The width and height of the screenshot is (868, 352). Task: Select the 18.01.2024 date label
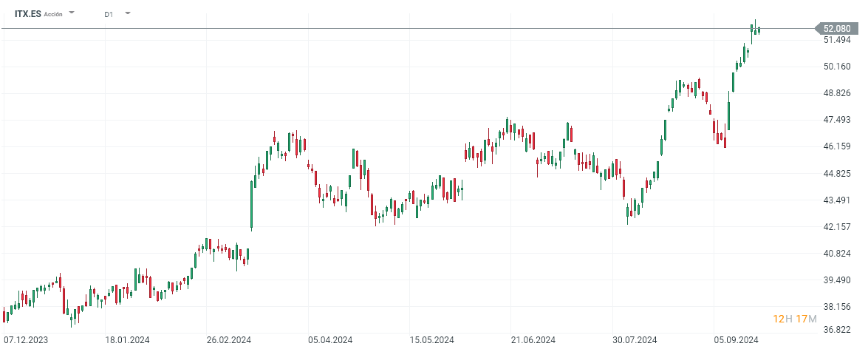click(x=127, y=340)
